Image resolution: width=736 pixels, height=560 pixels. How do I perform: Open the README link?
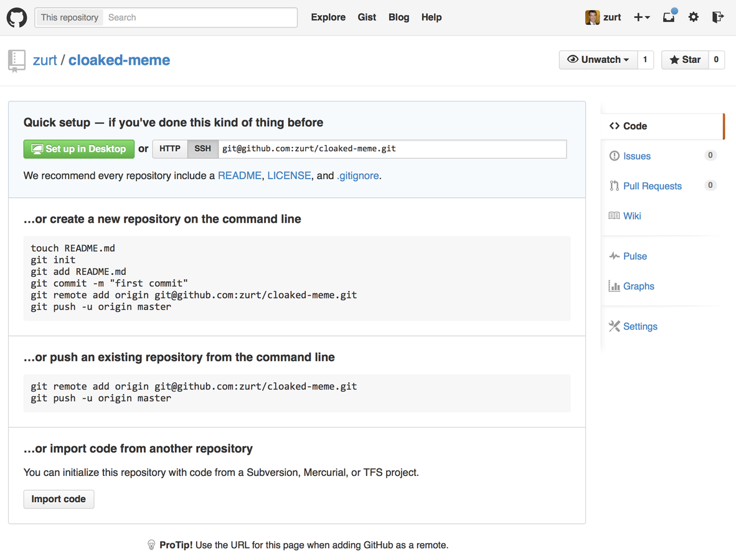pyautogui.click(x=239, y=176)
